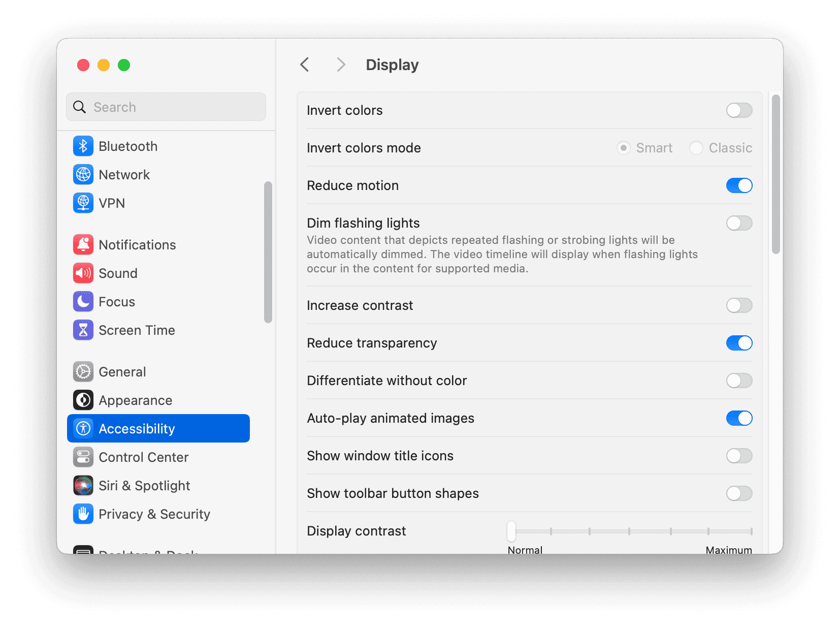This screenshot has width=840, height=629.
Task: Click the Display page title
Action: [x=392, y=65]
